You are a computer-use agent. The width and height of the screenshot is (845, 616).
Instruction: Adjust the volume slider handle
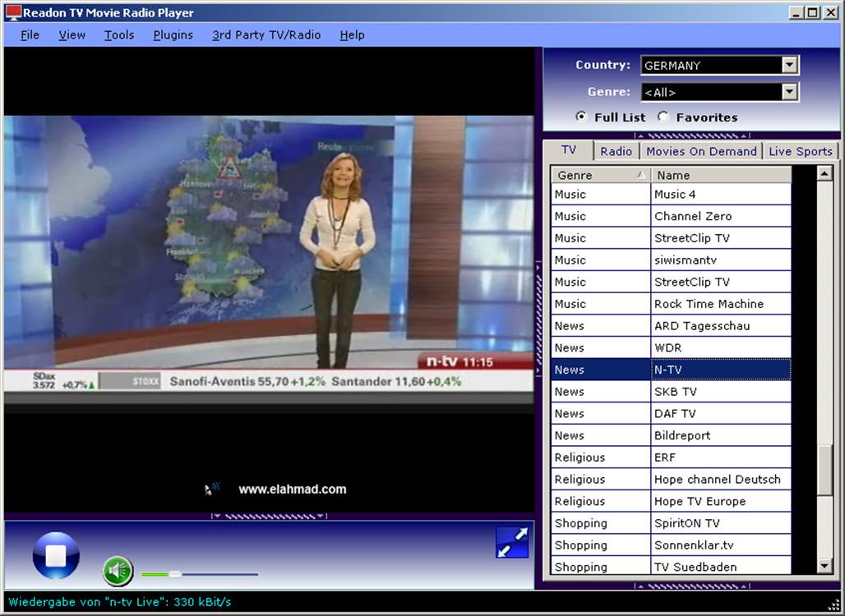pos(175,574)
